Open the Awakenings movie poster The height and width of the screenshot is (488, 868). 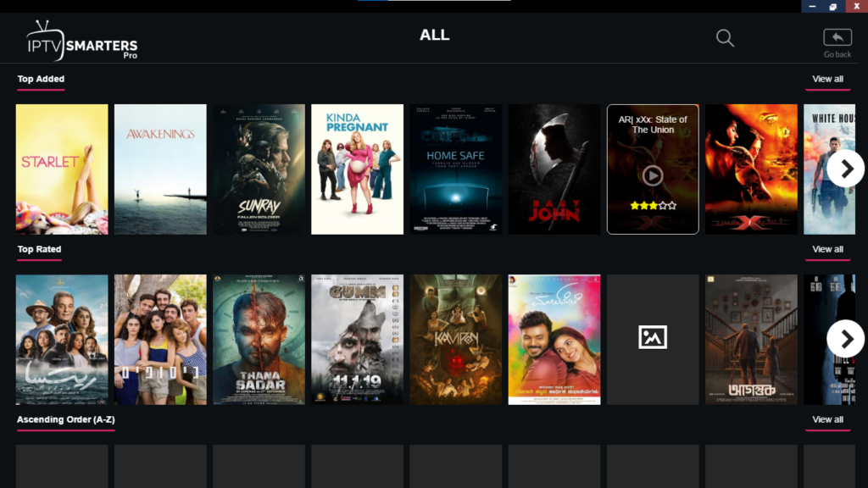(x=160, y=169)
